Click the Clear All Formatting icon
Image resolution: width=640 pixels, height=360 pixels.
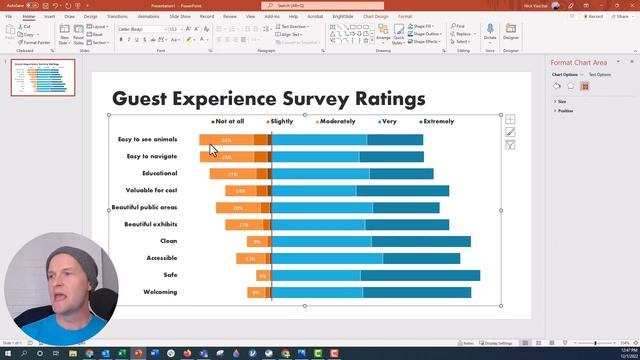(x=207, y=29)
